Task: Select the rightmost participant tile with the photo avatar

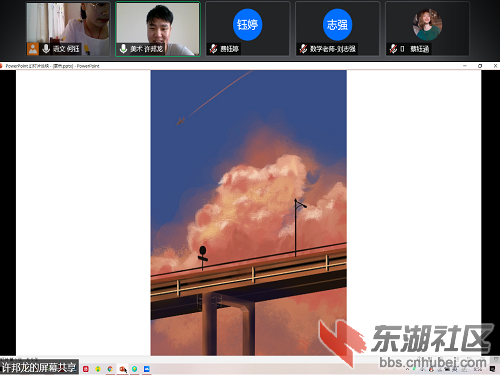Action: pos(427,29)
